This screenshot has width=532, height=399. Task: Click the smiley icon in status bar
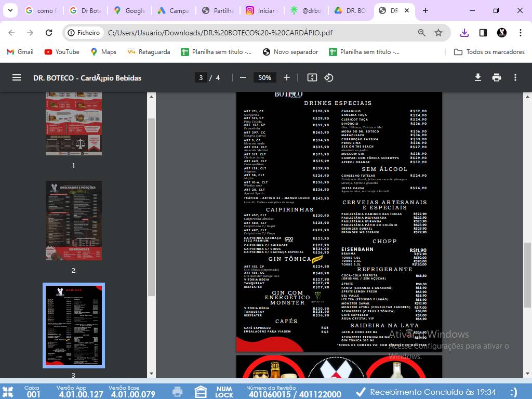[x=514, y=392]
